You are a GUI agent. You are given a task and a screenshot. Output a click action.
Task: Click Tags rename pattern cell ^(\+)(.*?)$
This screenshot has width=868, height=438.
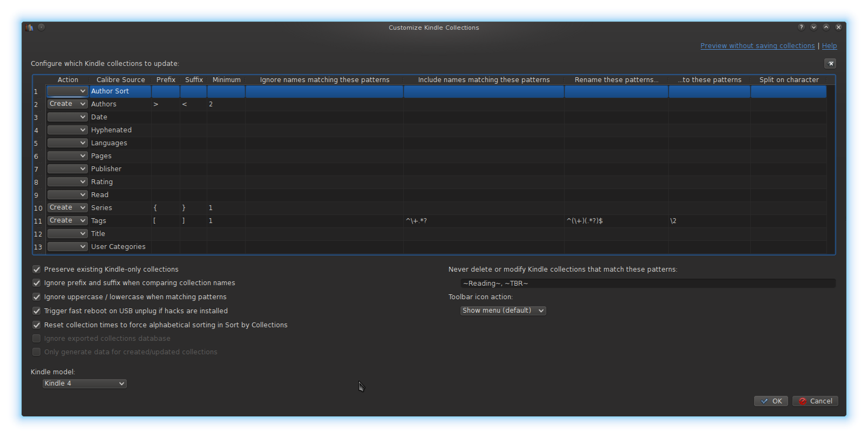[616, 221]
